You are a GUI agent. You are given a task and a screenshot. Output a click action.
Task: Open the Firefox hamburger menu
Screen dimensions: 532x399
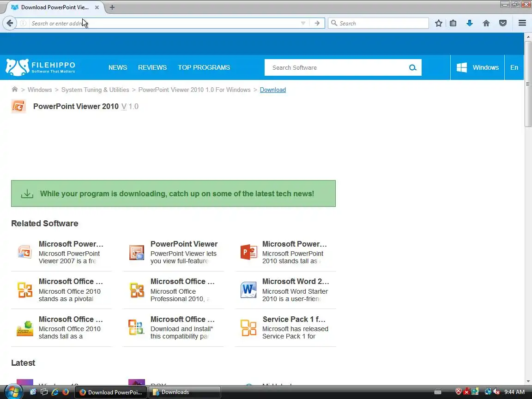click(522, 23)
